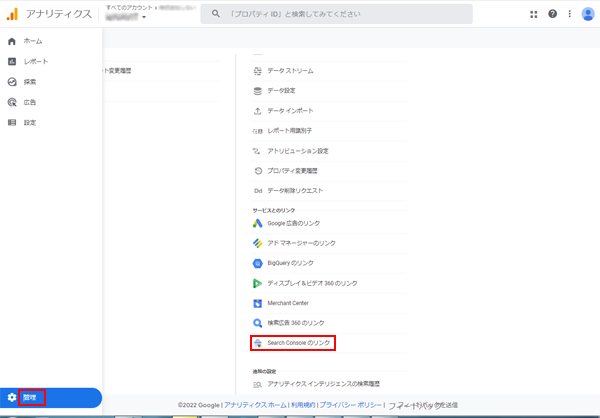Click the Merchant Center icon
This screenshot has height=418, width=600.
click(257, 303)
